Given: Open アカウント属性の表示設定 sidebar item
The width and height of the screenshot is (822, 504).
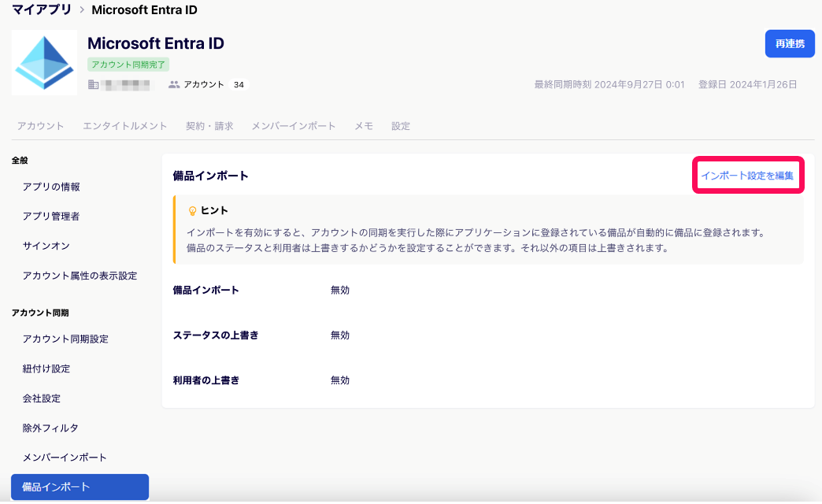Looking at the screenshot, I should (80, 276).
